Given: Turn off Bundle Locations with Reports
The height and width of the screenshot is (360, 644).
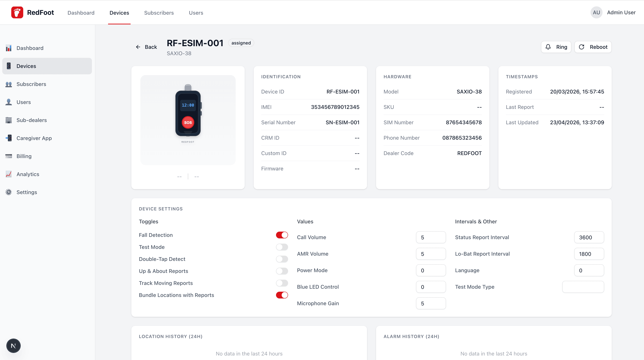Looking at the screenshot, I should (282, 295).
